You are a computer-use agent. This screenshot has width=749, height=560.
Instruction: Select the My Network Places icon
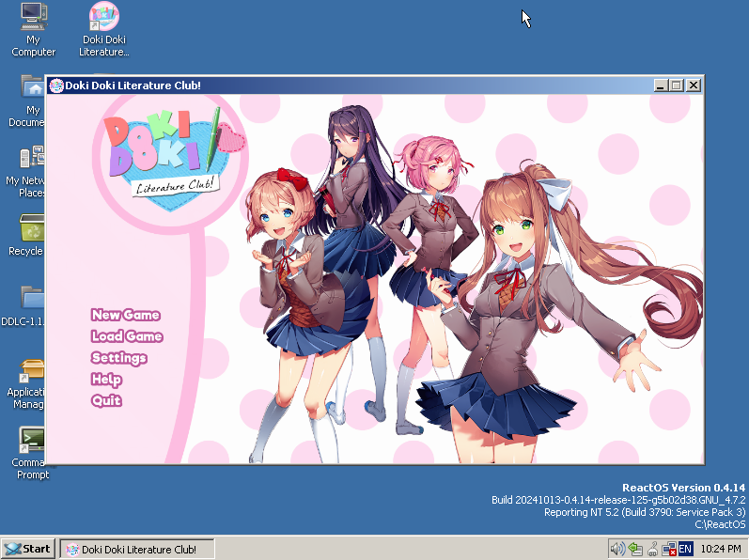coord(30,172)
